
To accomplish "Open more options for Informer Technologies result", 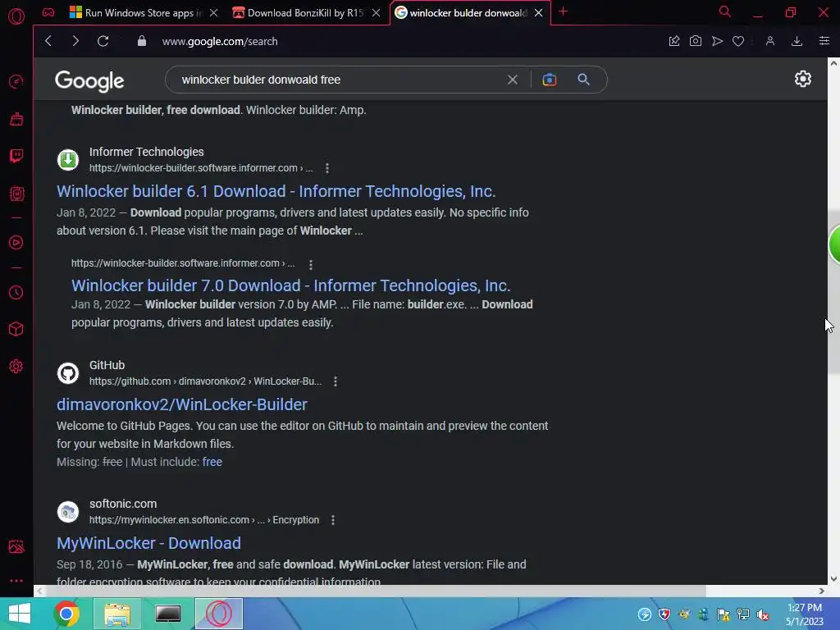I will click(327, 168).
